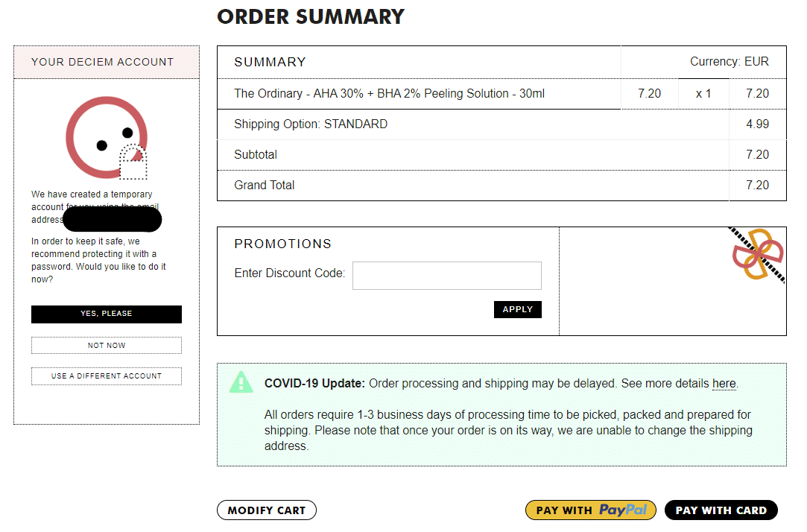Select USE A DIFFERENT ACCOUNT
Screen dimensions: 807x532
107,376
